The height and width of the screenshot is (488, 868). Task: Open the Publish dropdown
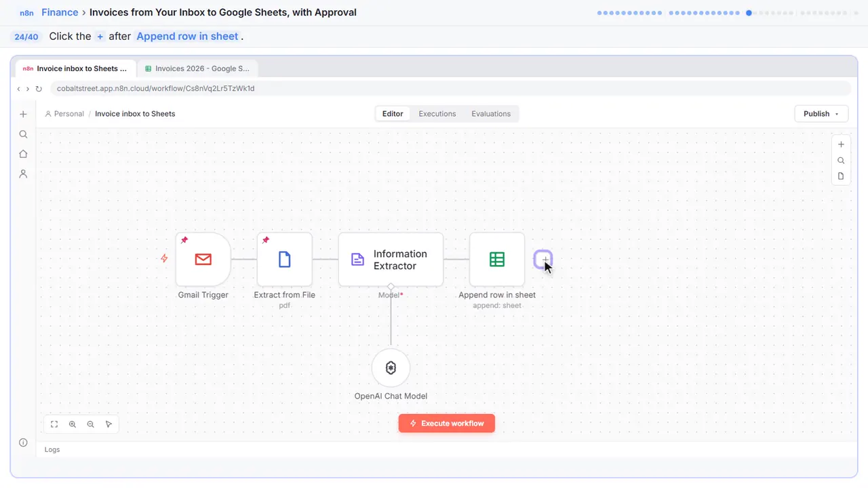pos(821,114)
